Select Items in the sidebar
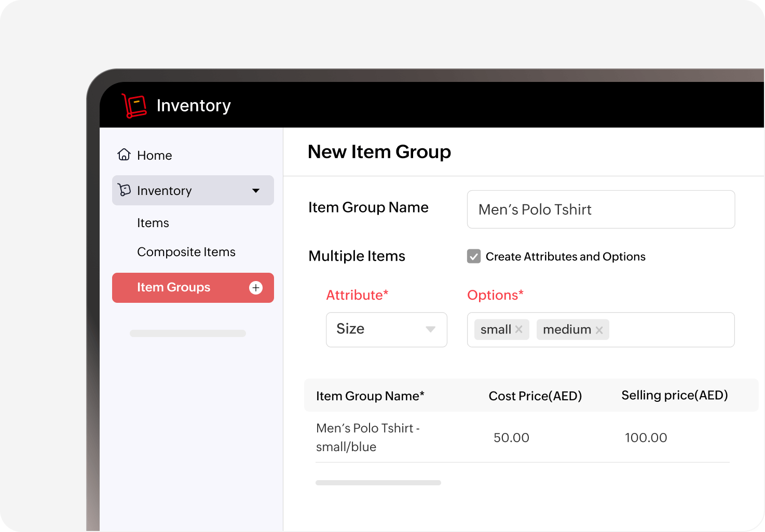765x532 pixels. tap(153, 222)
